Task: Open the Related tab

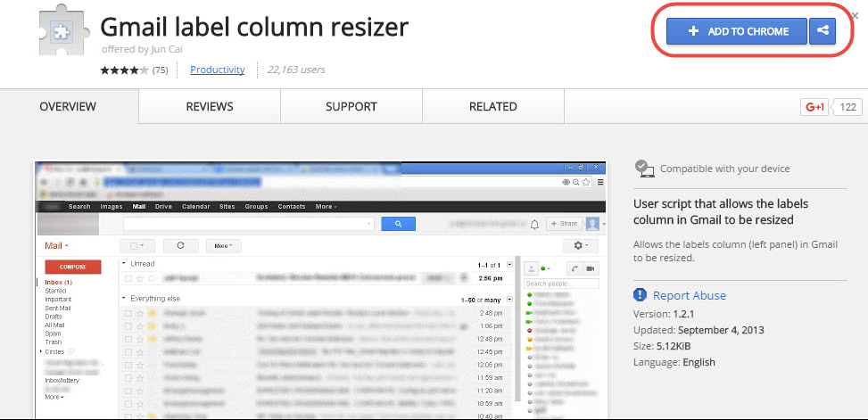Action: pos(492,106)
